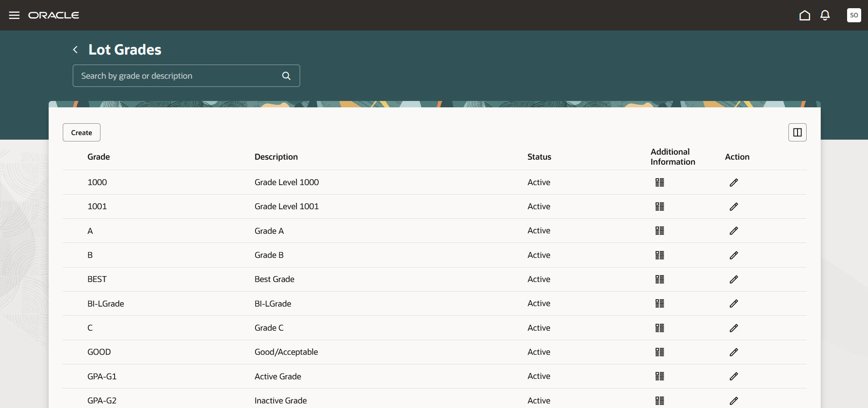The height and width of the screenshot is (408, 868).
Task: View additional information for grade 1001
Action: (660, 207)
